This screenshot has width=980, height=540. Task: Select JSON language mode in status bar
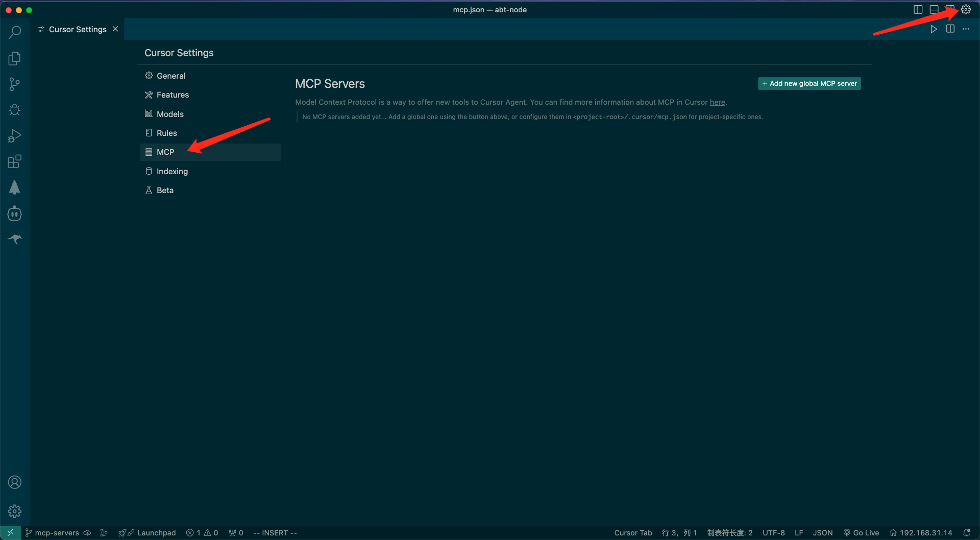(x=822, y=533)
